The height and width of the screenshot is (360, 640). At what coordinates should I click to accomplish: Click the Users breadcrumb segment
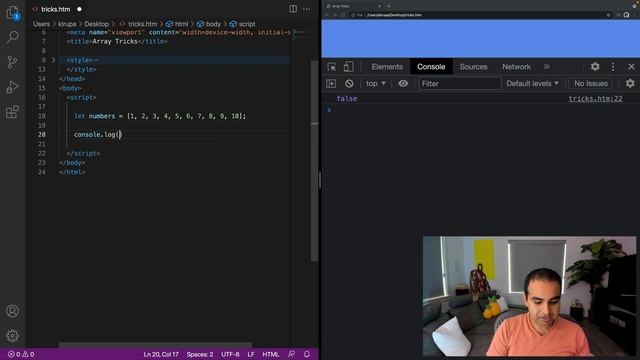click(41, 24)
